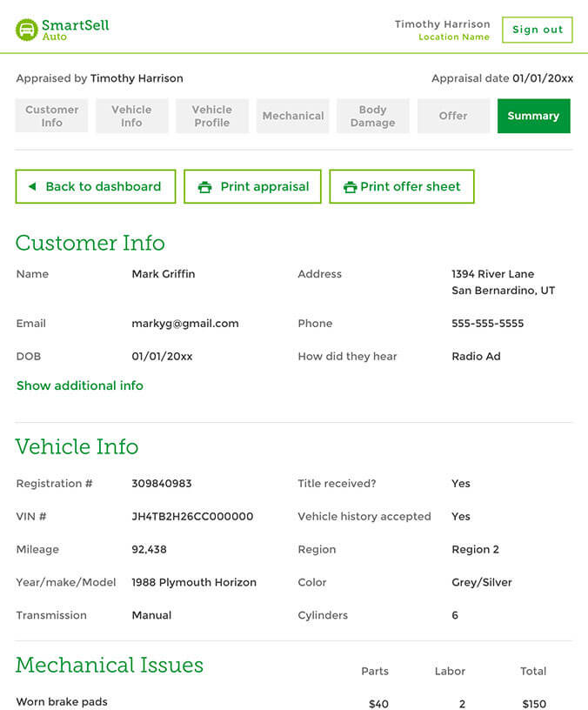Open the Customer Info tab
The width and height of the screenshot is (588, 710).
tap(52, 116)
